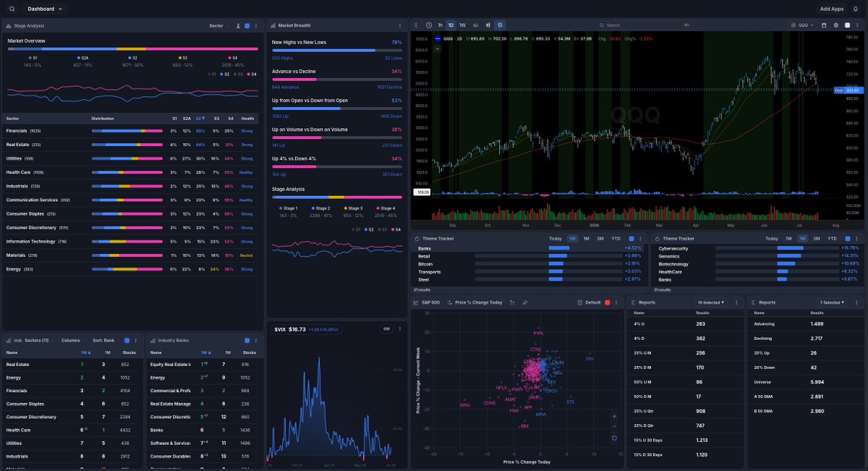Open three-dot menu of Cybersecurity Theme Tracker

point(858,238)
